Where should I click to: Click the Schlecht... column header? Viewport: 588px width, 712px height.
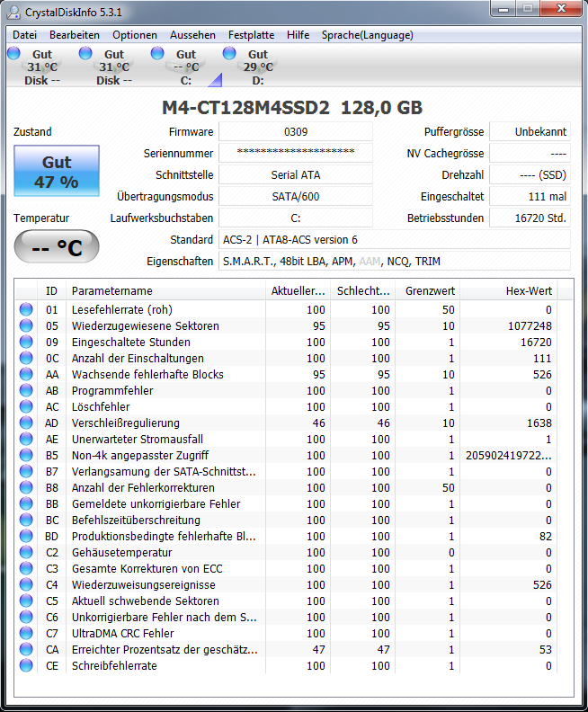point(363,290)
